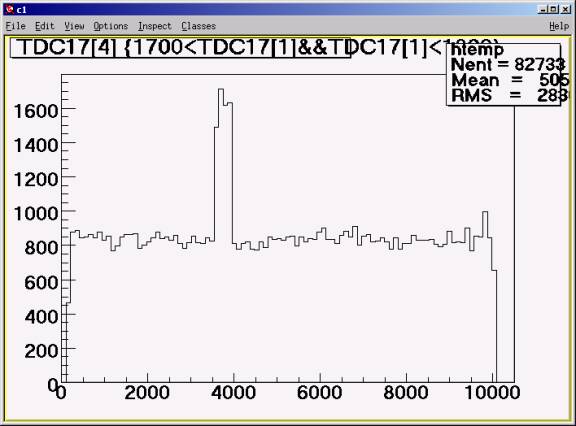
Task: Maximize the c1 canvas window
Action: coord(554,9)
